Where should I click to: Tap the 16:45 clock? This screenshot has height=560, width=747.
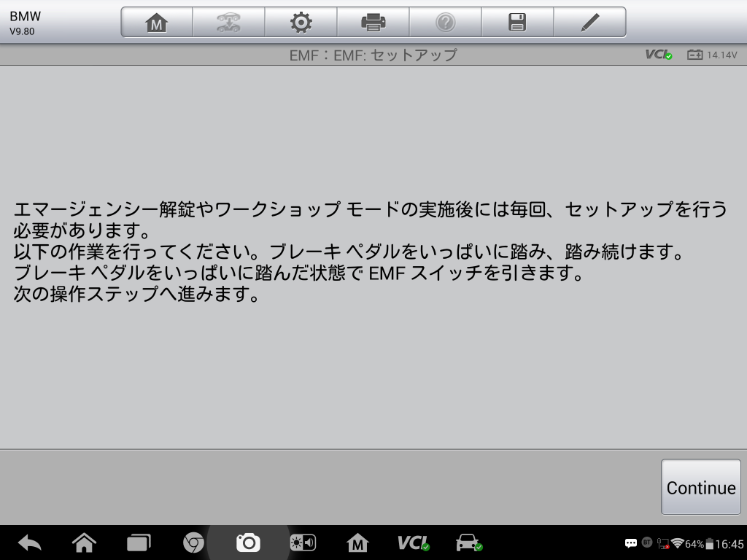pos(729,544)
